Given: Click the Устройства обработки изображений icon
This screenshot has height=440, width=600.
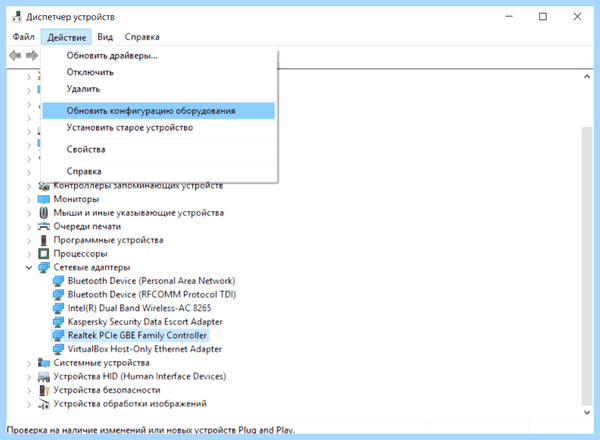Looking at the screenshot, I should (x=44, y=404).
